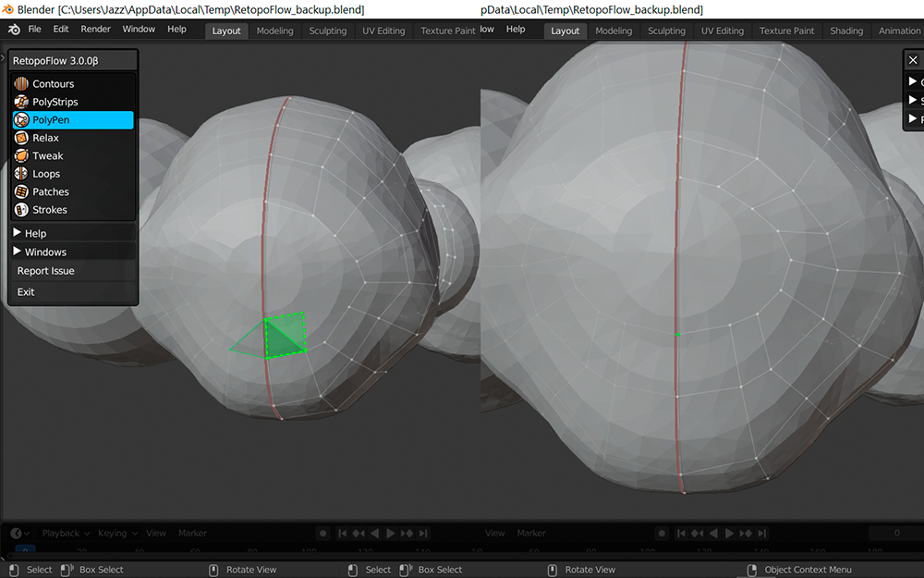This screenshot has height=578, width=924.
Task: Open the timeline editor type selector
Action: pyautogui.click(x=19, y=534)
